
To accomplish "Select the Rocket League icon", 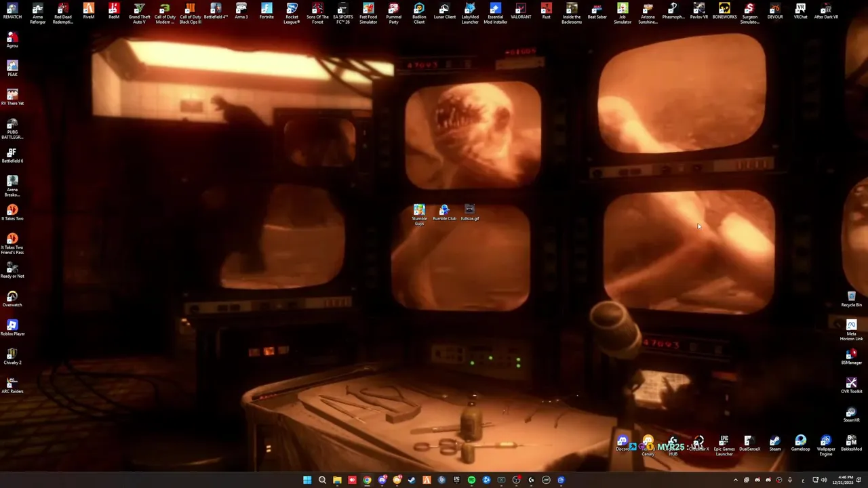I will click(x=292, y=13).
